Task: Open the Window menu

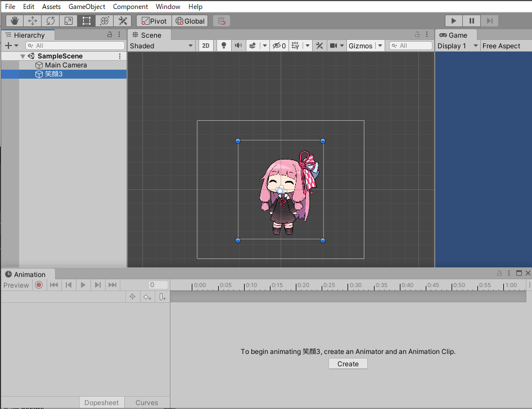Action: click(x=168, y=6)
